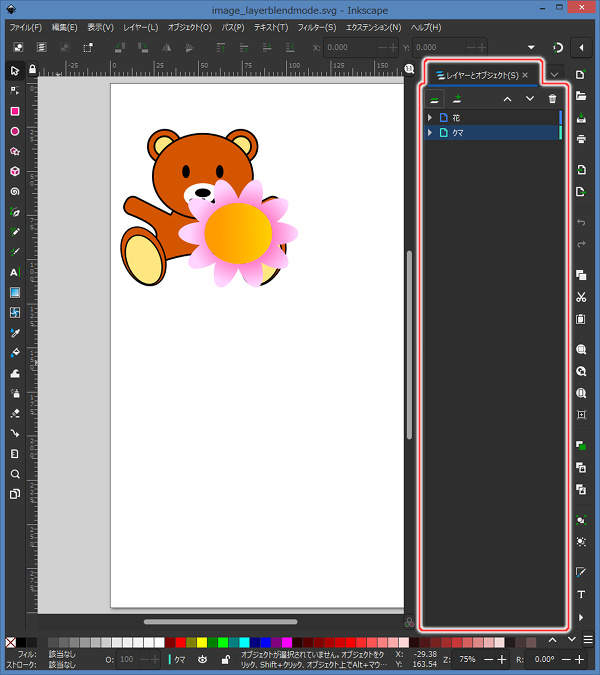Toggle current layer visibility eye in the status bar
This screenshot has height=675, width=600.
tap(202, 660)
